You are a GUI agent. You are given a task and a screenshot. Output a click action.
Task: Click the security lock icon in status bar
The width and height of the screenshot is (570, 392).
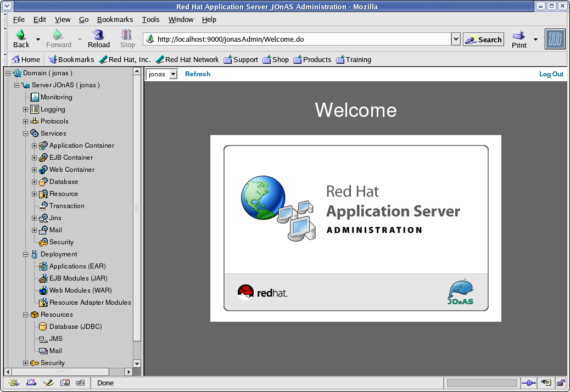tap(561, 383)
